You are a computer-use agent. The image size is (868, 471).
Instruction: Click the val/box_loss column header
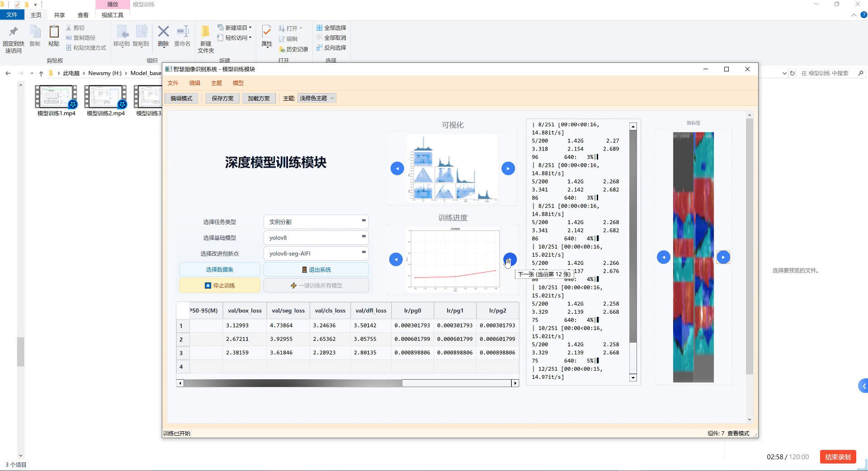pyautogui.click(x=245, y=311)
